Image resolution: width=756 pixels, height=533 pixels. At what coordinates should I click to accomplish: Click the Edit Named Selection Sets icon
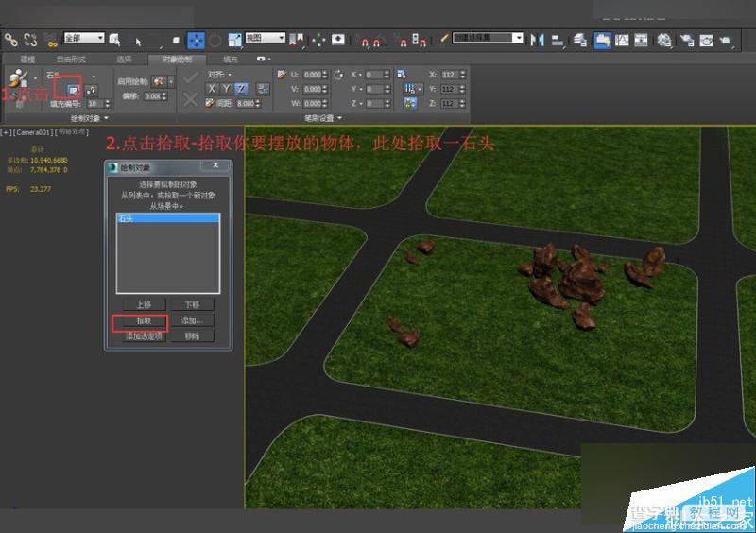[443, 38]
